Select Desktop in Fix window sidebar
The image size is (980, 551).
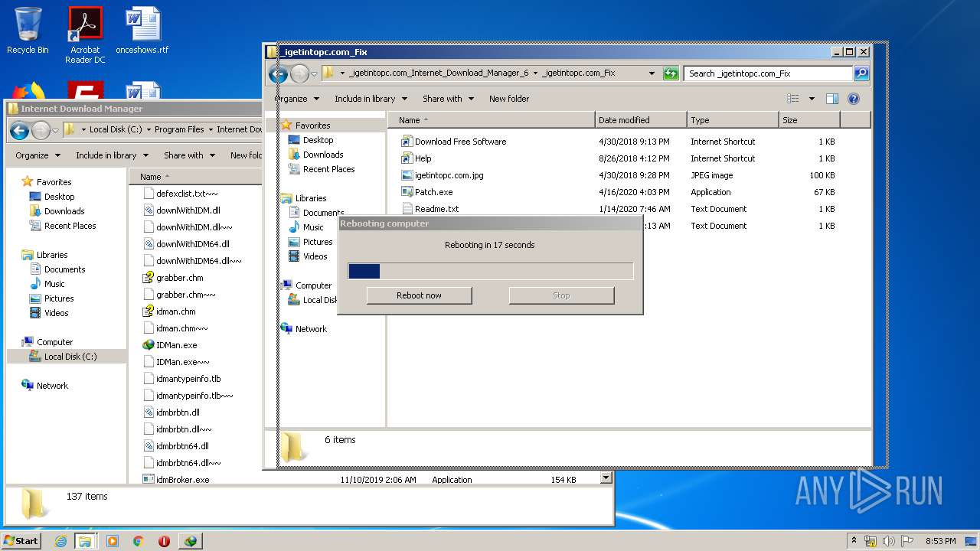pyautogui.click(x=311, y=140)
